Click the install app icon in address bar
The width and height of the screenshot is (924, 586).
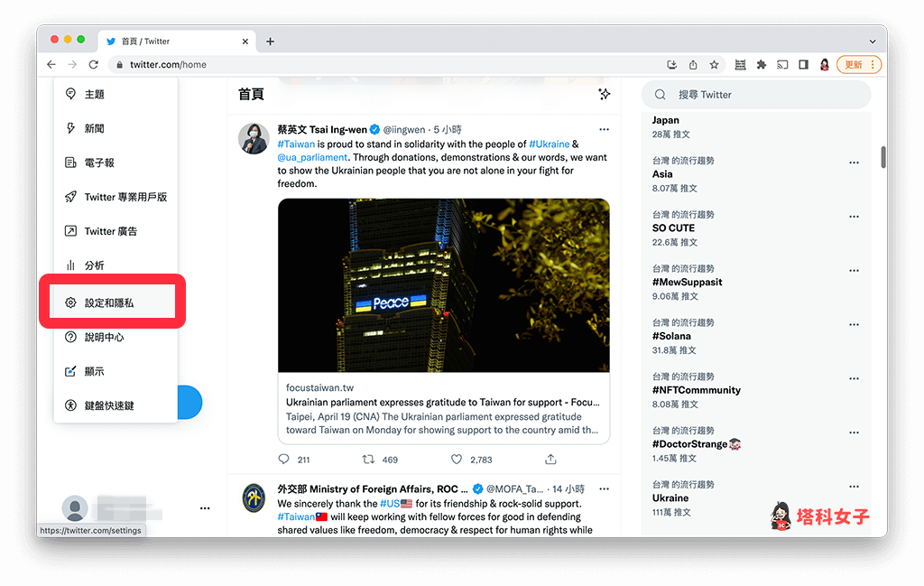point(671,64)
